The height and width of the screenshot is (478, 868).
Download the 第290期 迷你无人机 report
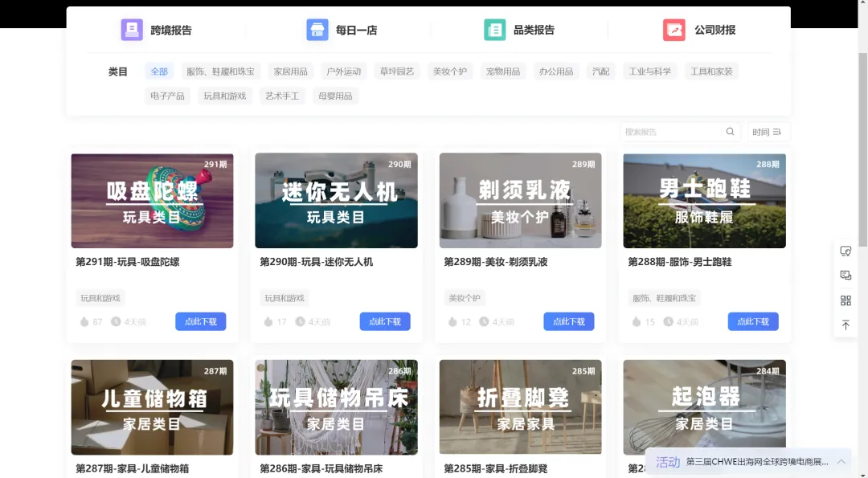(385, 321)
